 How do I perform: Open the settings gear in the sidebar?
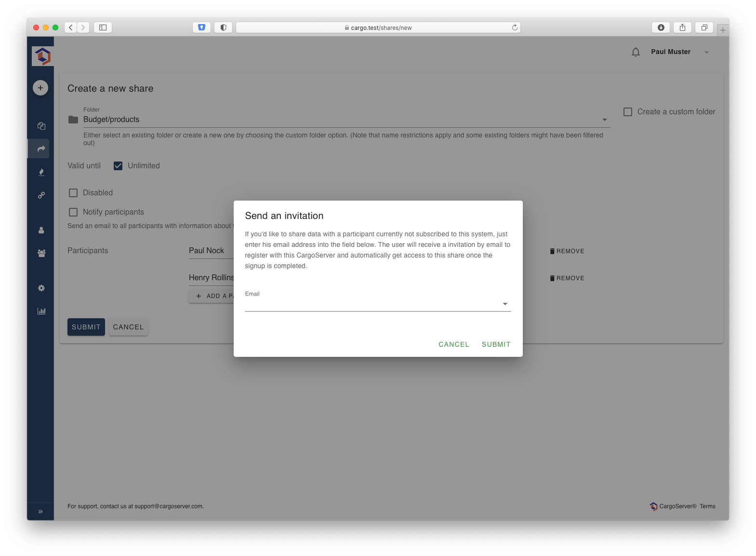(x=41, y=288)
